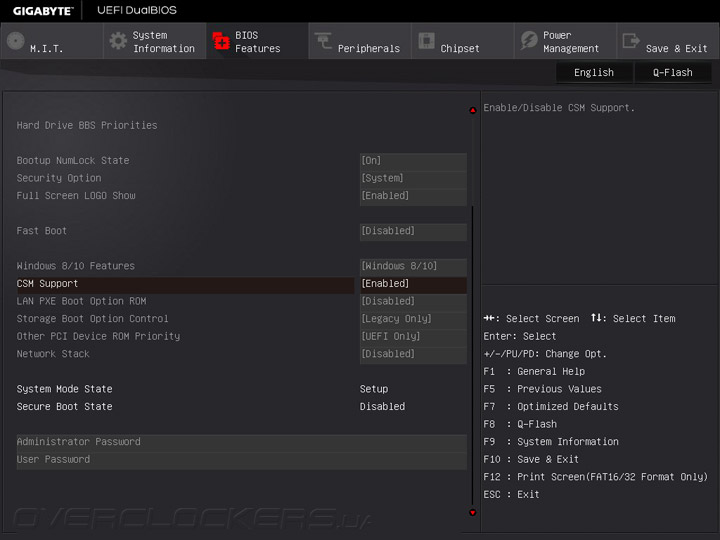The image size is (720, 540).
Task: Open Windows 8/10 Features value box
Action: pyautogui.click(x=413, y=266)
